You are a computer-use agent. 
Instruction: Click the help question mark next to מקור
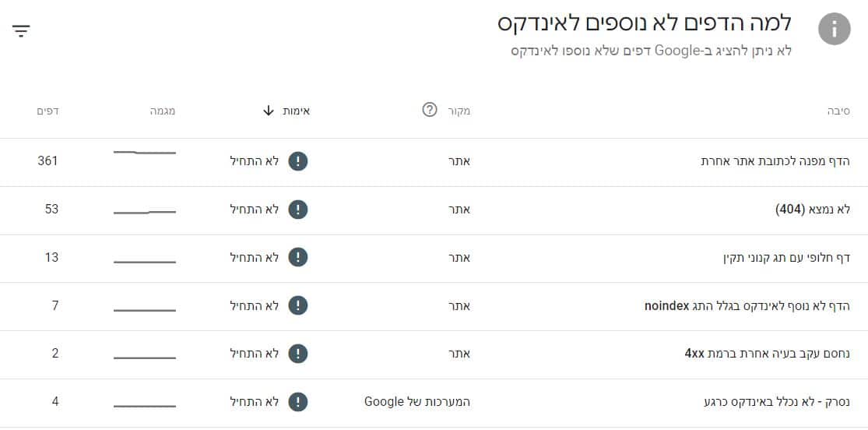tap(430, 110)
